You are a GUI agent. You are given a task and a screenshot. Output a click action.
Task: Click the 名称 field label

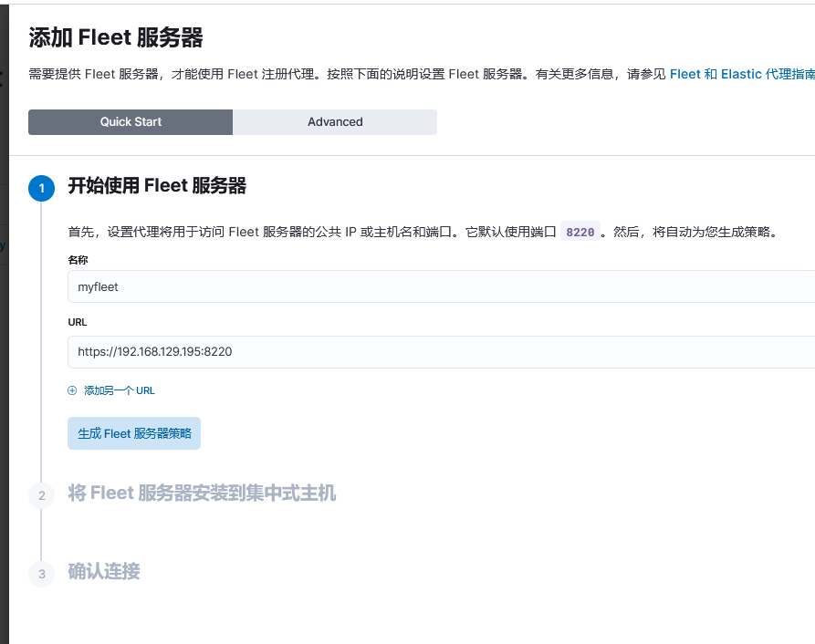coord(78,261)
